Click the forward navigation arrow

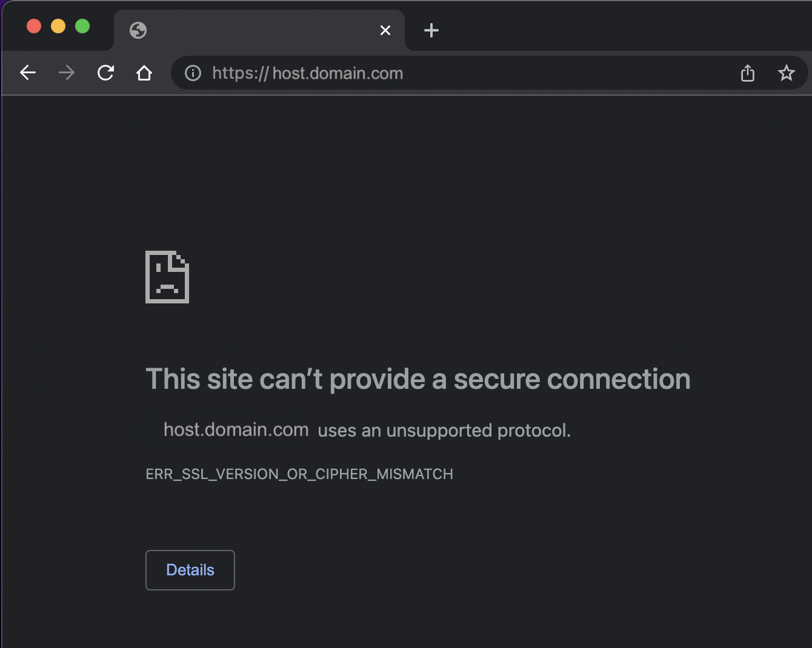(67, 73)
